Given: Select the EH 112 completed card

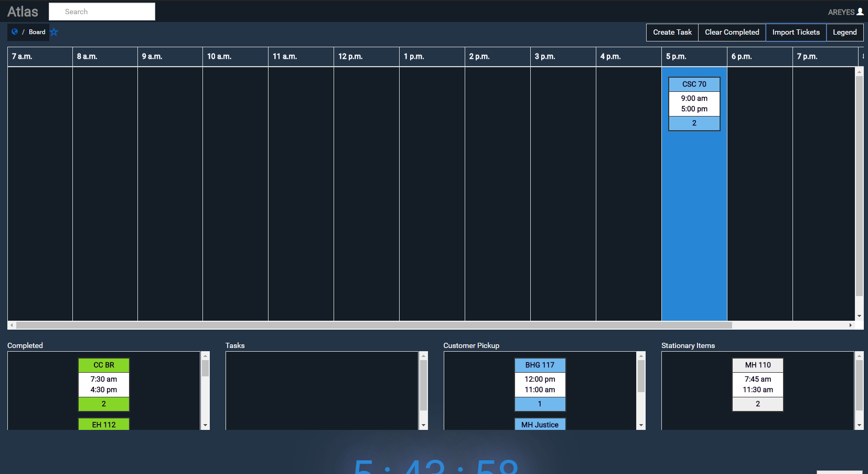Looking at the screenshot, I should [104, 424].
